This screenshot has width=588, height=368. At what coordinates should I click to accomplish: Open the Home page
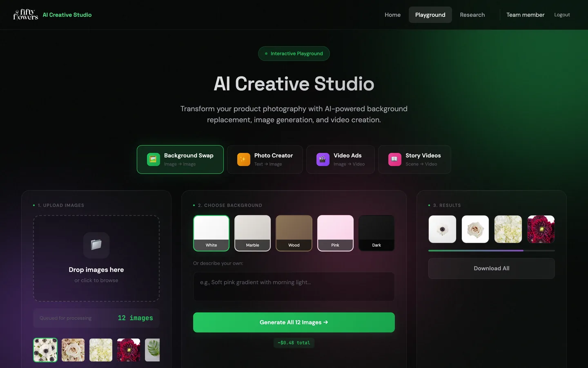click(x=392, y=15)
